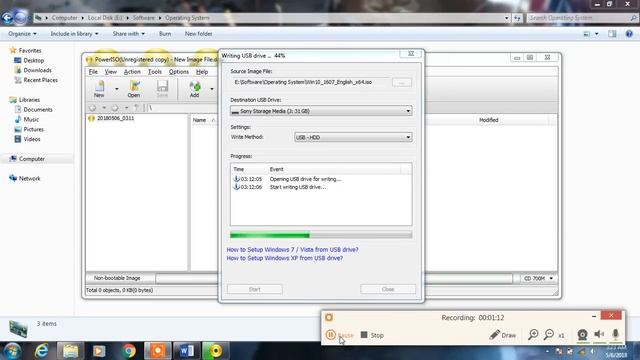Browse for source image file button

402,82
